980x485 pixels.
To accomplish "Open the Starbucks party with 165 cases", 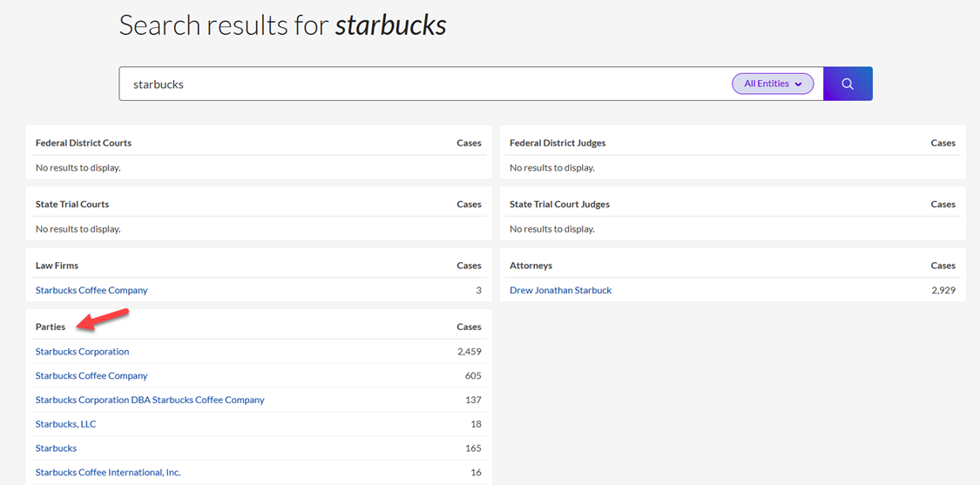I will 56,448.
